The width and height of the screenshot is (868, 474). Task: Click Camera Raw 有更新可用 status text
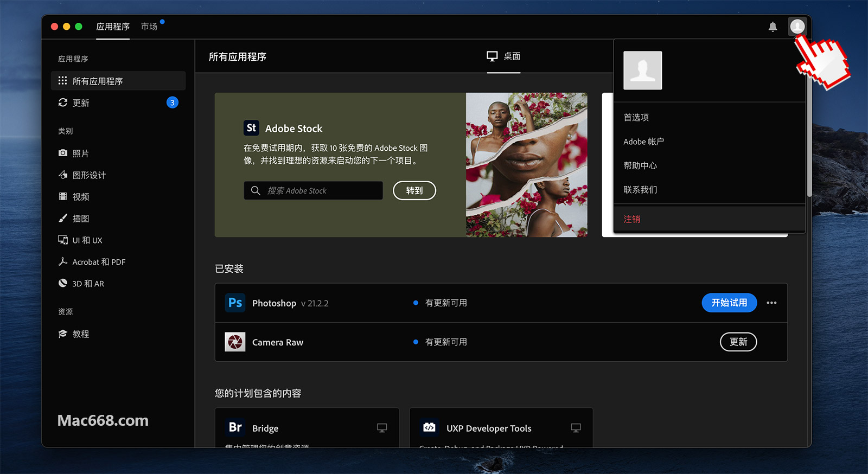[x=446, y=342]
